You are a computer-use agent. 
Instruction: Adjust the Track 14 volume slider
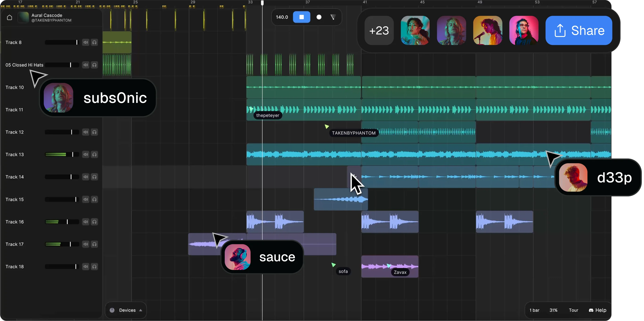pyautogui.click(x=71, y=177)
